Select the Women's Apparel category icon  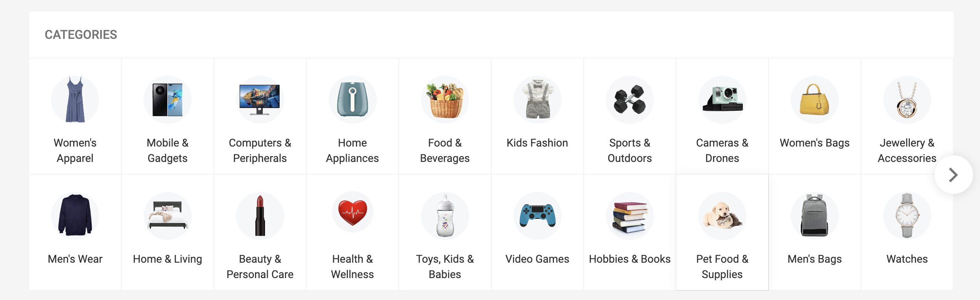(x=75, y=99)
